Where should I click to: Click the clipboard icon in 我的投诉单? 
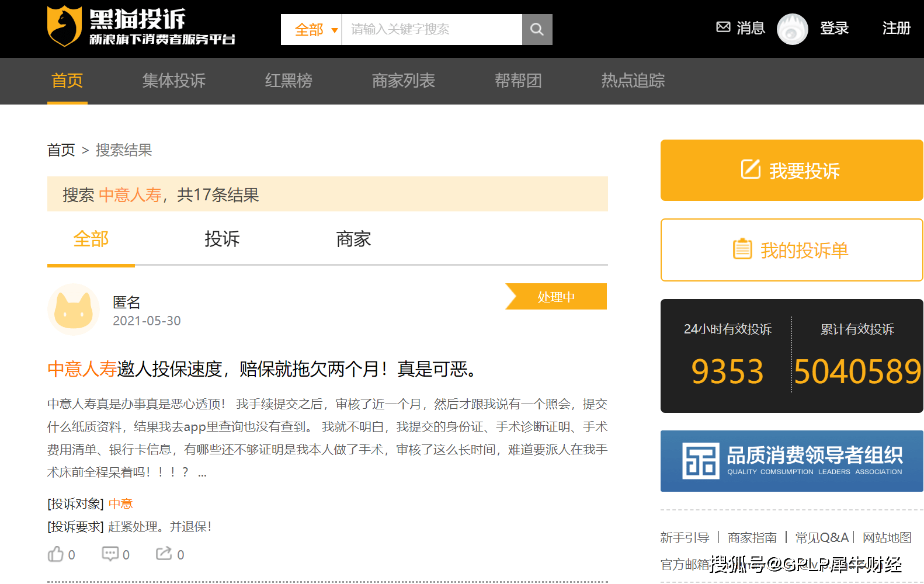click(742, 249)
